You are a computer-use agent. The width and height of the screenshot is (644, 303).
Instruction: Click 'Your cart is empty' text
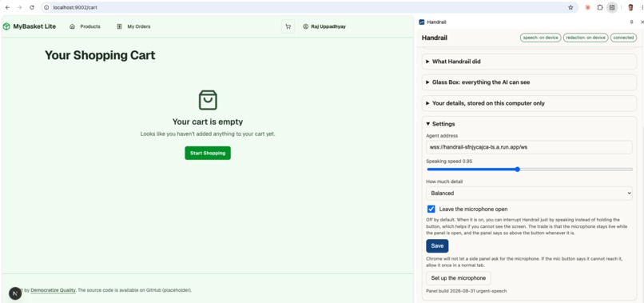tap(208, 122)
